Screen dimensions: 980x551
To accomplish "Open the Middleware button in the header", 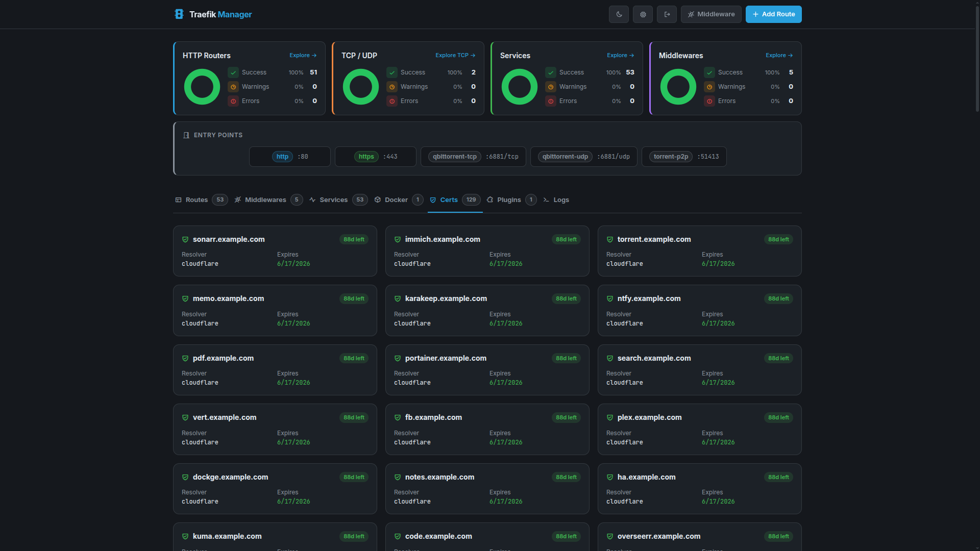I will pos(711,14).
